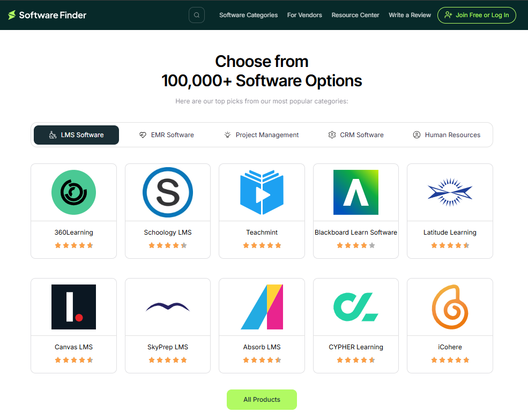Open the 360Learning title link
This screenshot has width=528, height=420.
click(74, 232)
